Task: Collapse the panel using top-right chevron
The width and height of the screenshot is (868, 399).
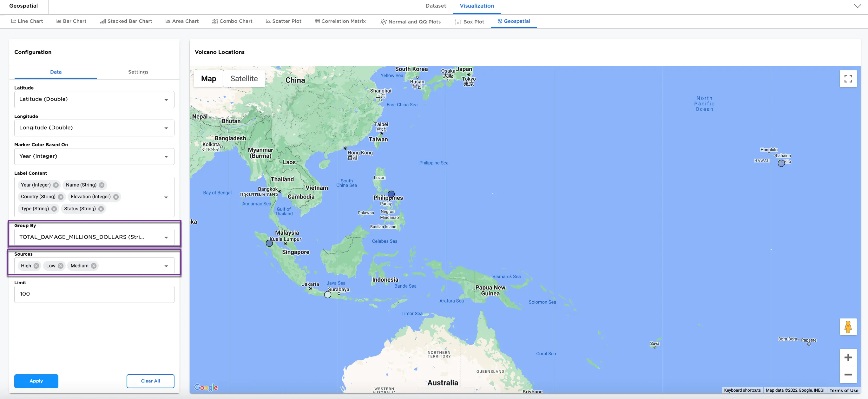Action: (857, 6)
